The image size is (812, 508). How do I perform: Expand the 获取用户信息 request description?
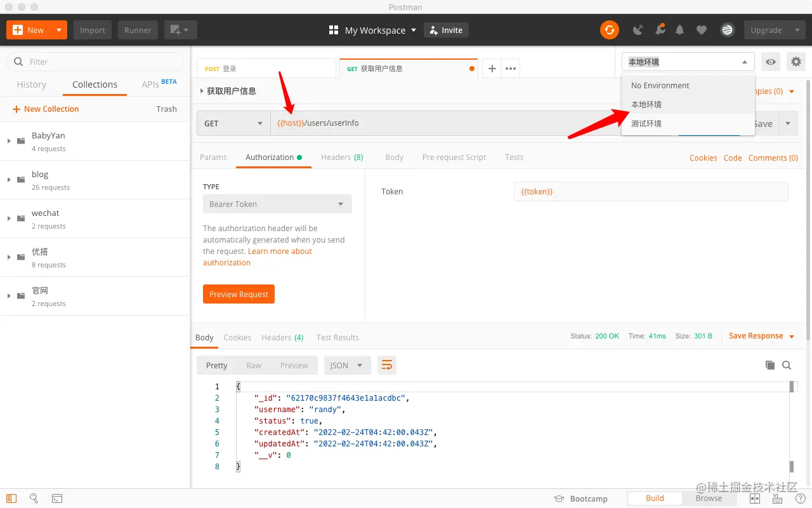click(202, 91)
